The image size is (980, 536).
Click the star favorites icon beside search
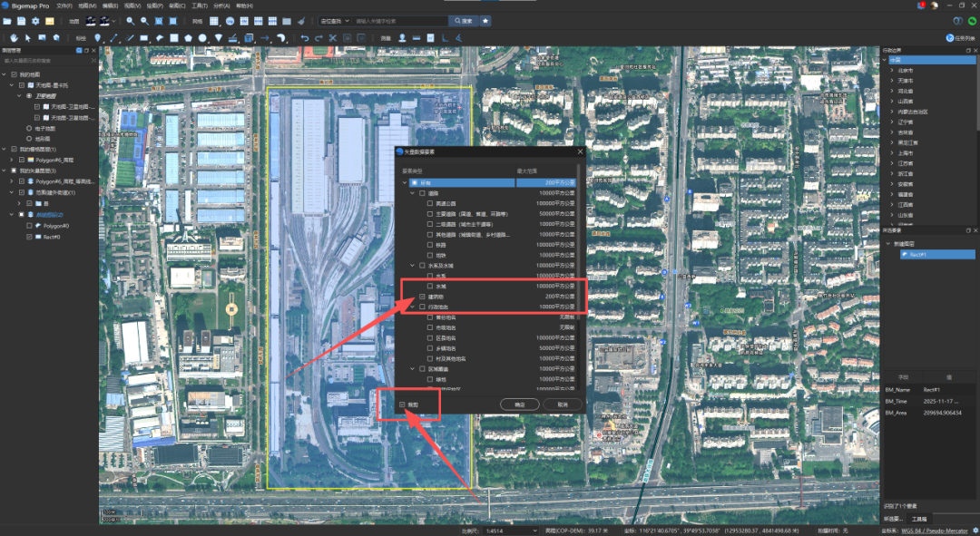(485, 21)
